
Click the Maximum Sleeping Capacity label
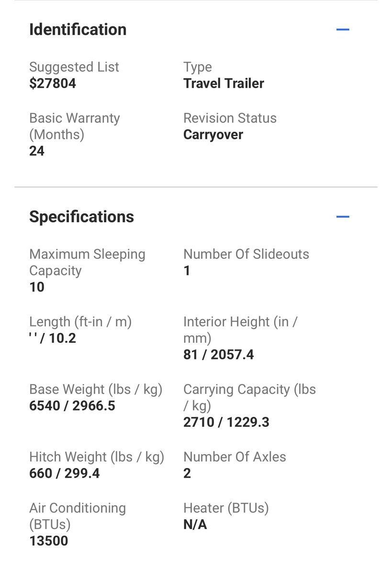click(x=87, y=262)
